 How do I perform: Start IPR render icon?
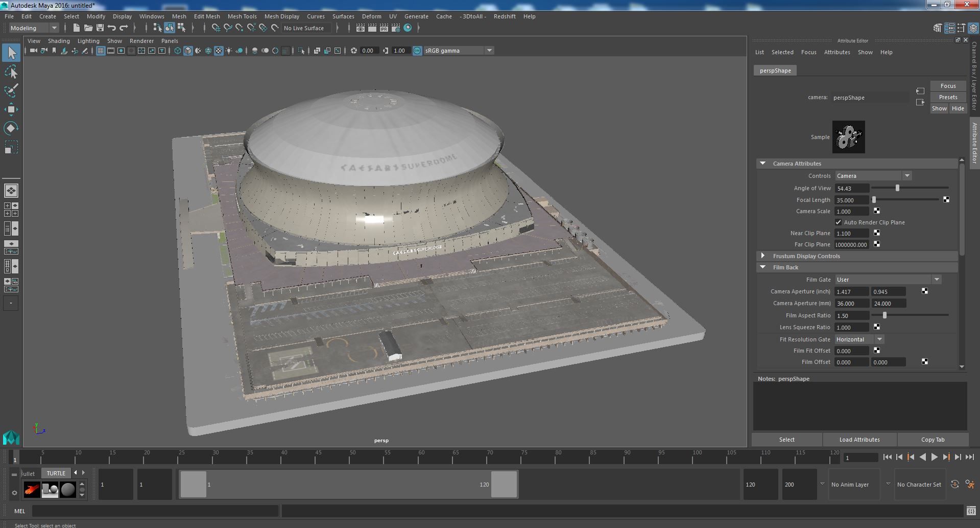pyautogui.click(x=384, y=28)
